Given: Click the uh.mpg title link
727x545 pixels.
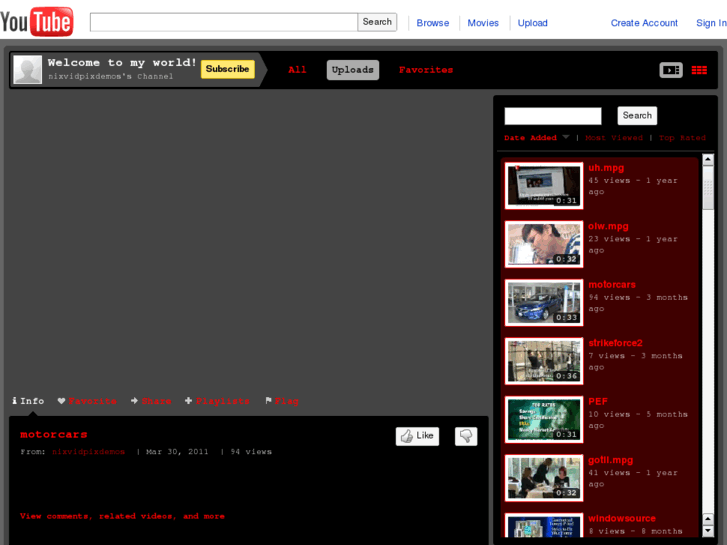Looking at the screenshot, I should point(606,168).
